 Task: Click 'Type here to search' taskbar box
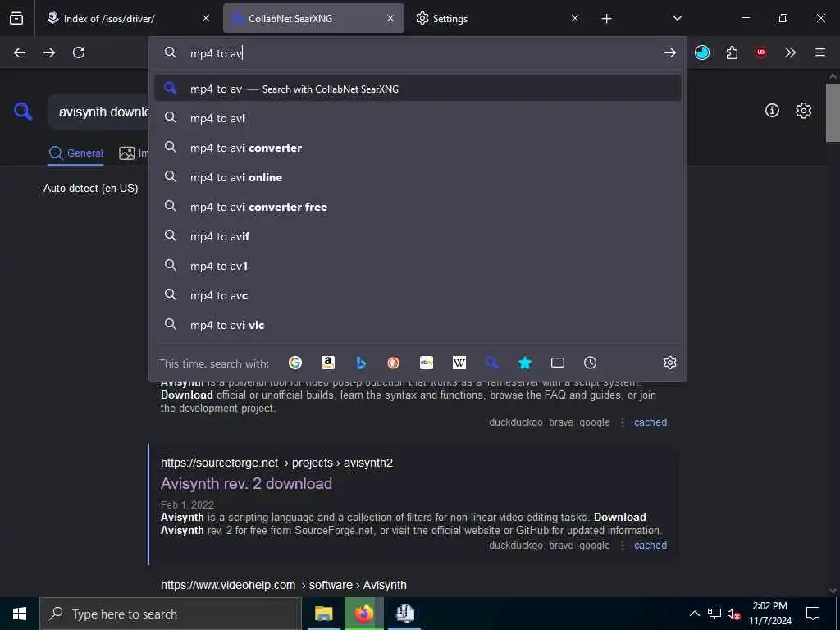[171, 614]
